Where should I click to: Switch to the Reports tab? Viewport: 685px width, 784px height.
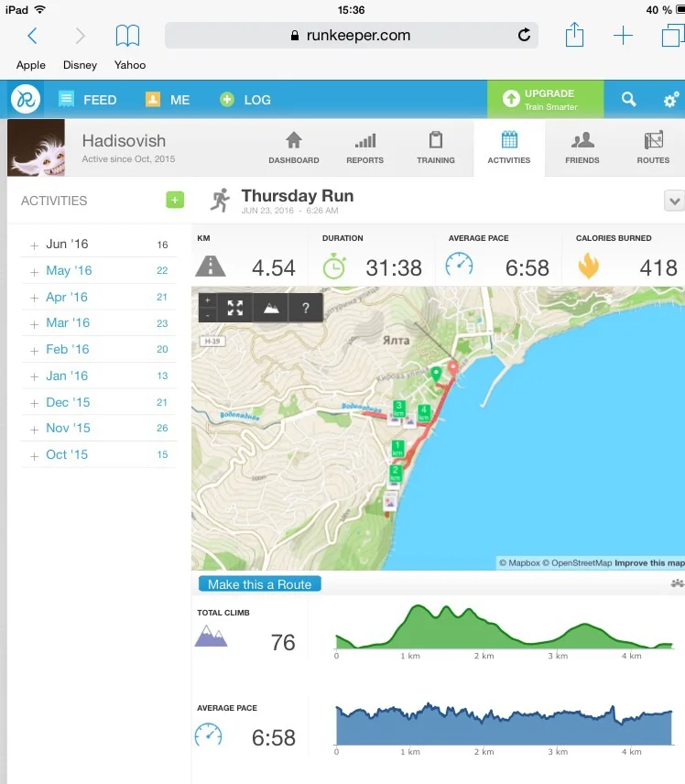365,147
